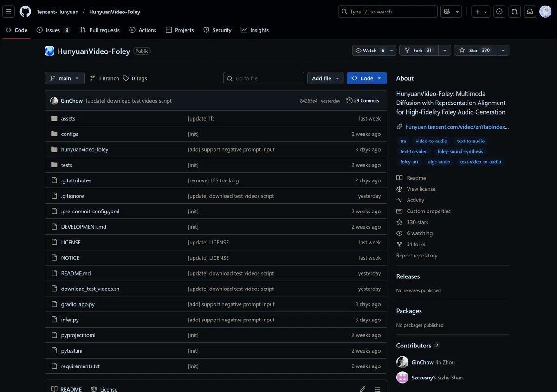The width and height of the screenshot is (557, 392).
Task: Expand the main branch selector
Action: (x=65, y=78)
